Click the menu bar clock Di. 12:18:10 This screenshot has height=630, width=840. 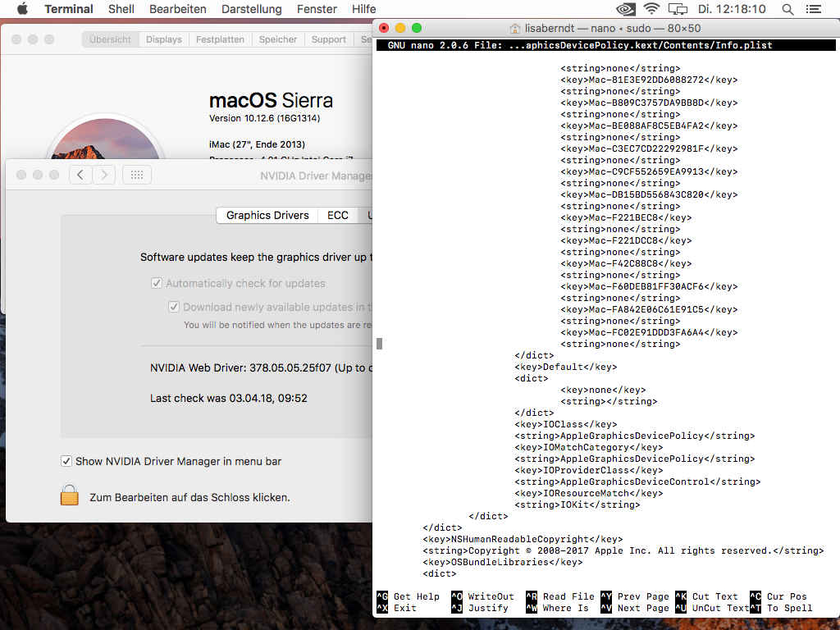pyautogui.click(x=732, y=9)
